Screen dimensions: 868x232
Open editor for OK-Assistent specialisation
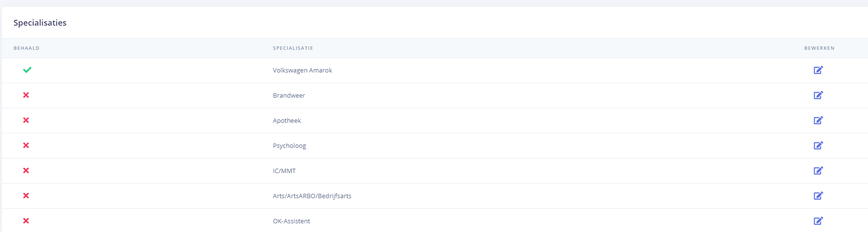click(x=818, y=221)
